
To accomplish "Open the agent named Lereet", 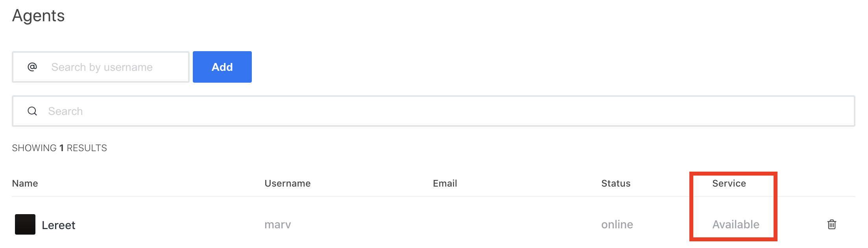I will [59, 225].
